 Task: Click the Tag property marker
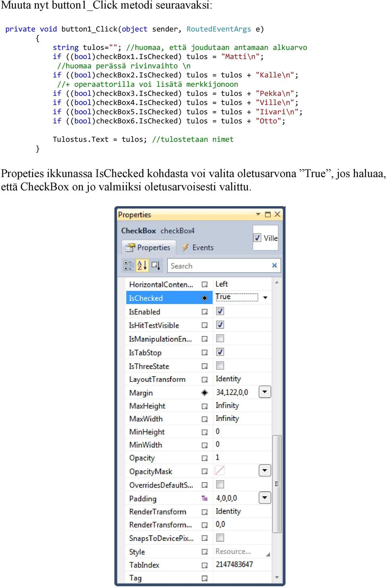(204, 578)
